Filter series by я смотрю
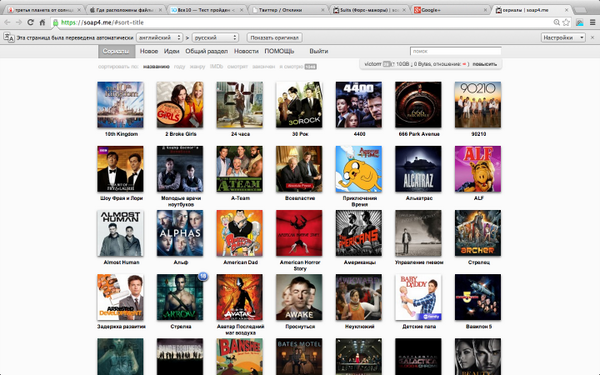Image resolution: width=600 pixels, height=375 pixels. (x=291, y=67)
